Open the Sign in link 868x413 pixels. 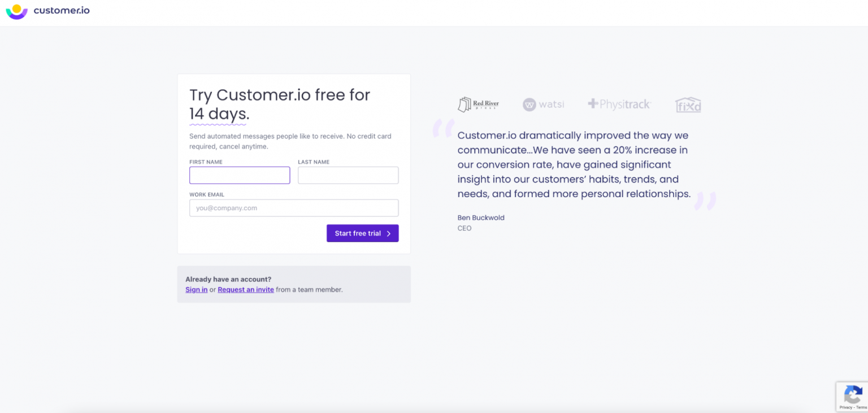tap(196, 289)
